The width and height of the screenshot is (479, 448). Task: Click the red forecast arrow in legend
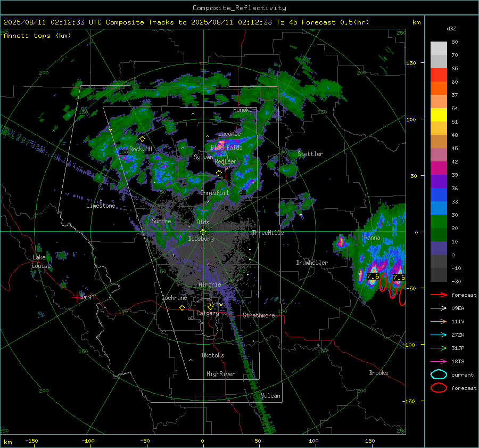click(439, 295)
